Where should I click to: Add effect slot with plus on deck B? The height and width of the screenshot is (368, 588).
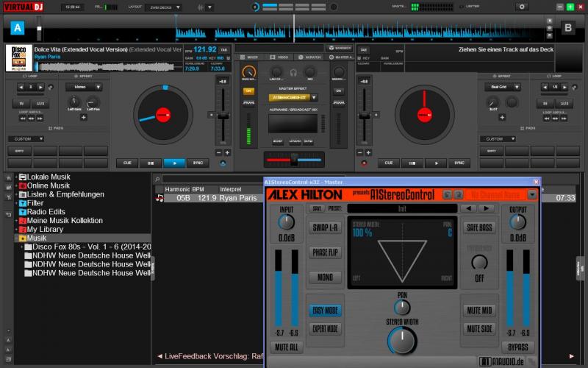502,117
